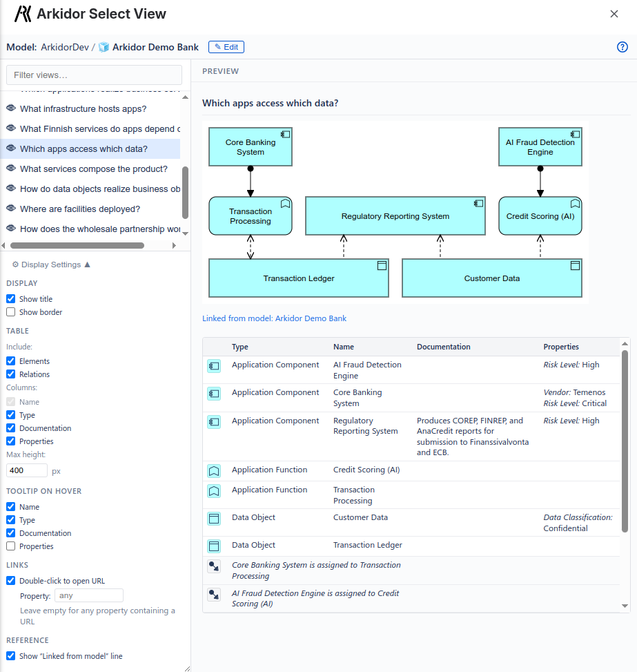Screen dimensions: 637x672
Task: Click eye icon beside 'What infrastructure hosts apps?'
Action: coord(11,108)
